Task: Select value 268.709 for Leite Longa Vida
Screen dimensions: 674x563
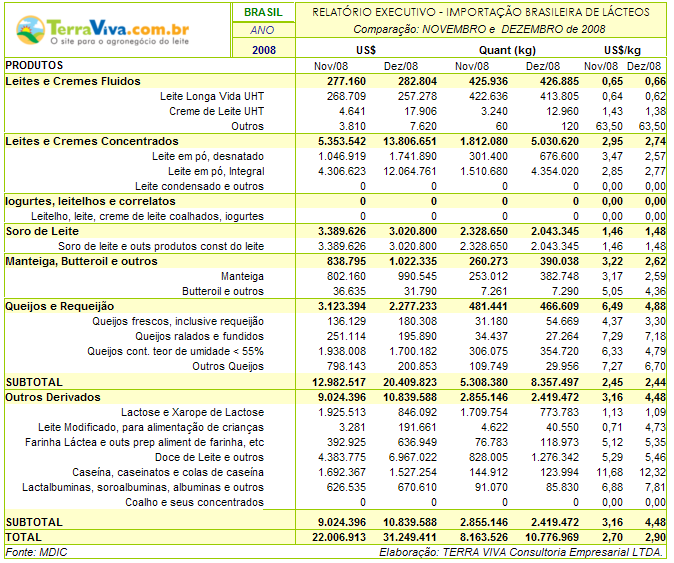Action: [x=346, y=96]
